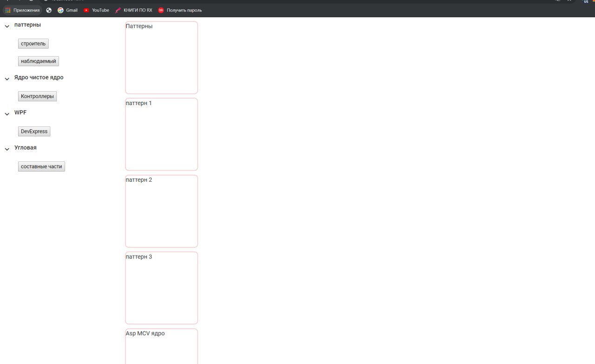Click the Контроллеры button

click(37, 96)
